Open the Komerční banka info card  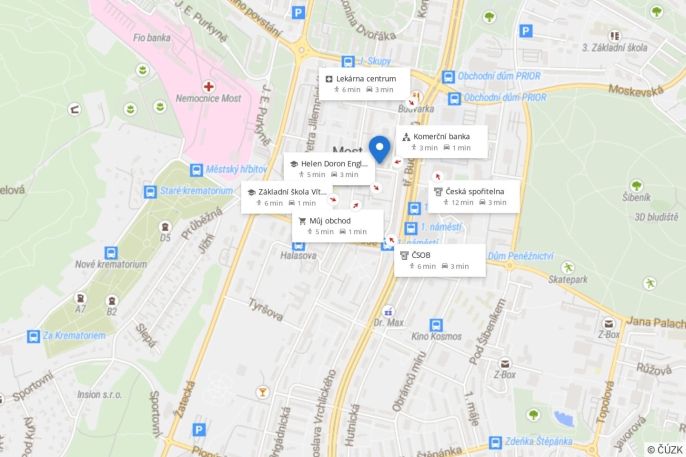coord(442,142)
